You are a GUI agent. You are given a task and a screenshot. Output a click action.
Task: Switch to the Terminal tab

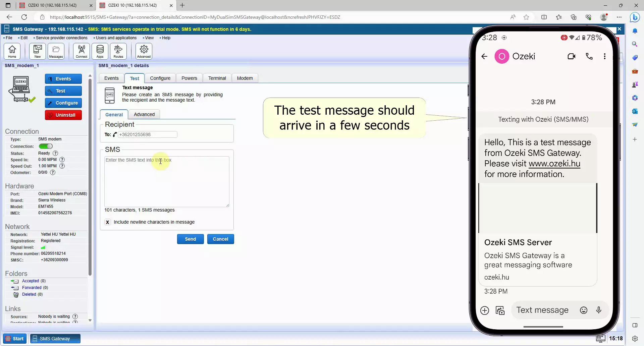[x=217, y=78]
